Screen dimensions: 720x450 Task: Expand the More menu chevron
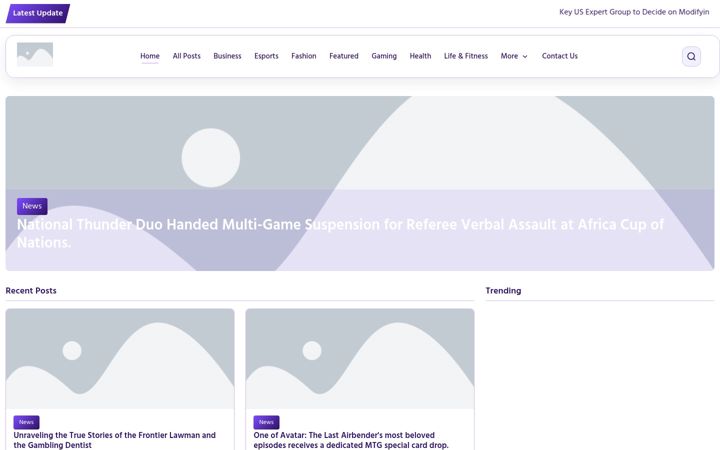click(525, 56)
